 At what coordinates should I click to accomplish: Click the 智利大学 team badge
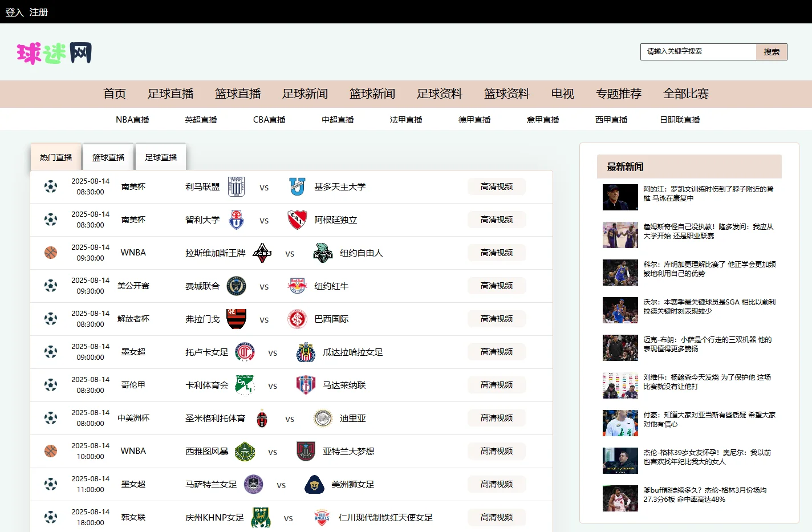click(x=236, y=220)
